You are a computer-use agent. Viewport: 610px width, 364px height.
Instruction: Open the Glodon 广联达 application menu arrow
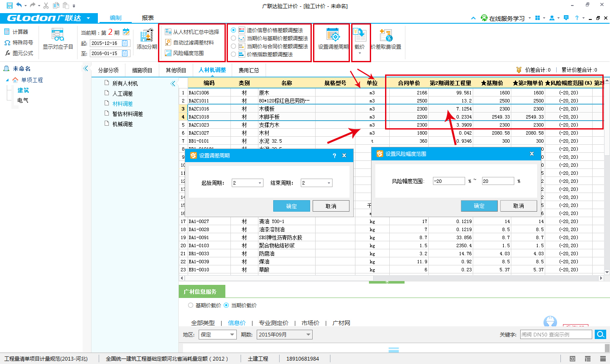[x=88, y=18]
